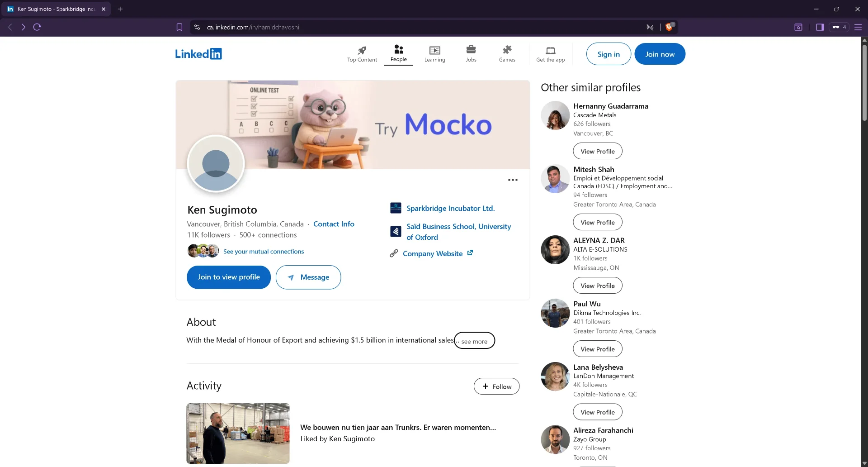The image size is (868, 467).
Task: Open the browser hamburger menu
Action: [x=858, y=27]
